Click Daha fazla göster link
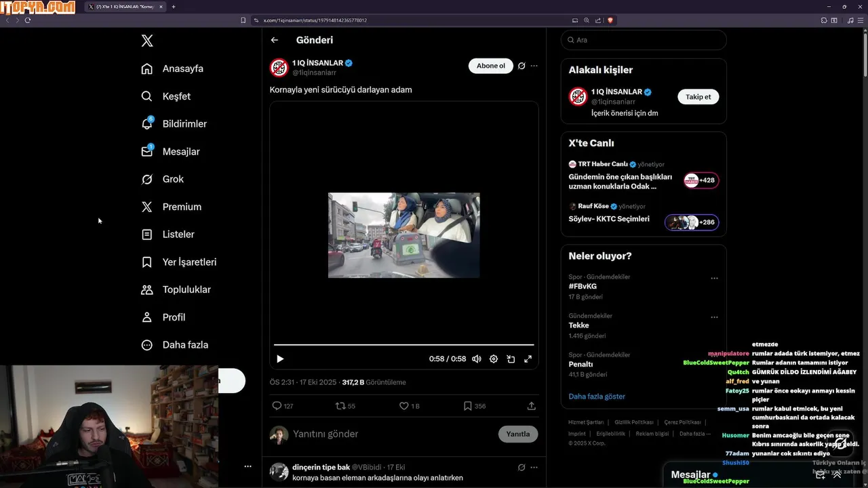The height and width of the screenshot is (488, 868). coord(597,396)
